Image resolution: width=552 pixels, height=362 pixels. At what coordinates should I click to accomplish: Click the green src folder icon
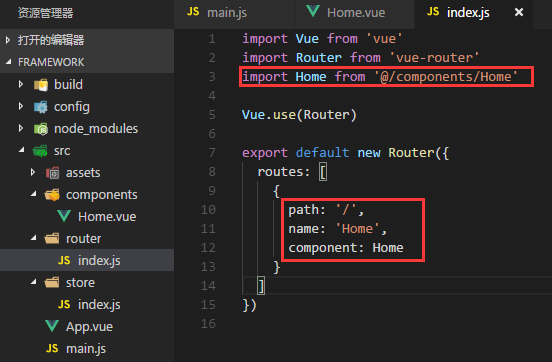pyautogui.click(x=40, y=151)
